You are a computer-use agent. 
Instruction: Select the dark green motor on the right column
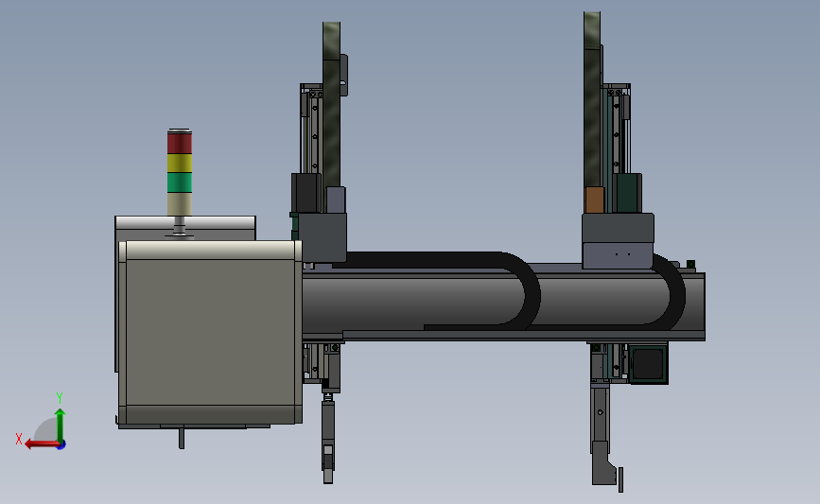coord(628,193)
